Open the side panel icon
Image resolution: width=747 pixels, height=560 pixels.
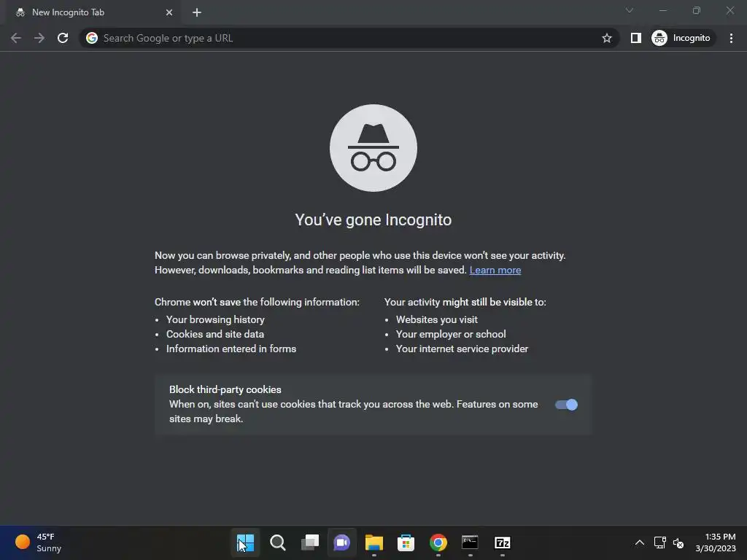(635, 38)
